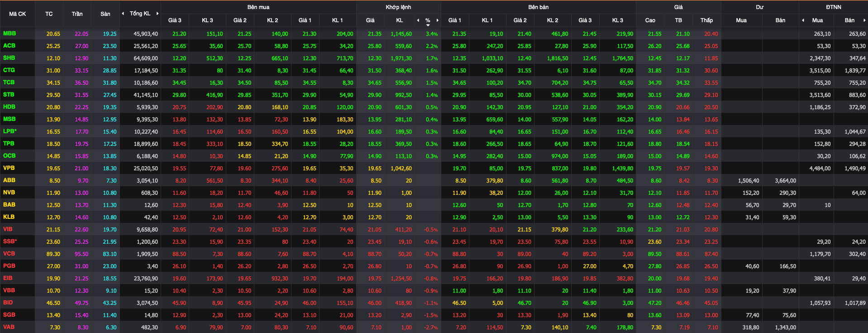The image size is (868, 333).
Task: Click the left arrow beside ĐTNN Mua
Action: pos(803,20)
